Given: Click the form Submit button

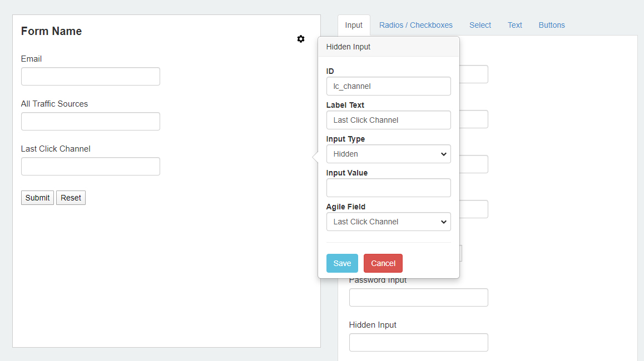Looking at the screenshot, I should 37,198.
